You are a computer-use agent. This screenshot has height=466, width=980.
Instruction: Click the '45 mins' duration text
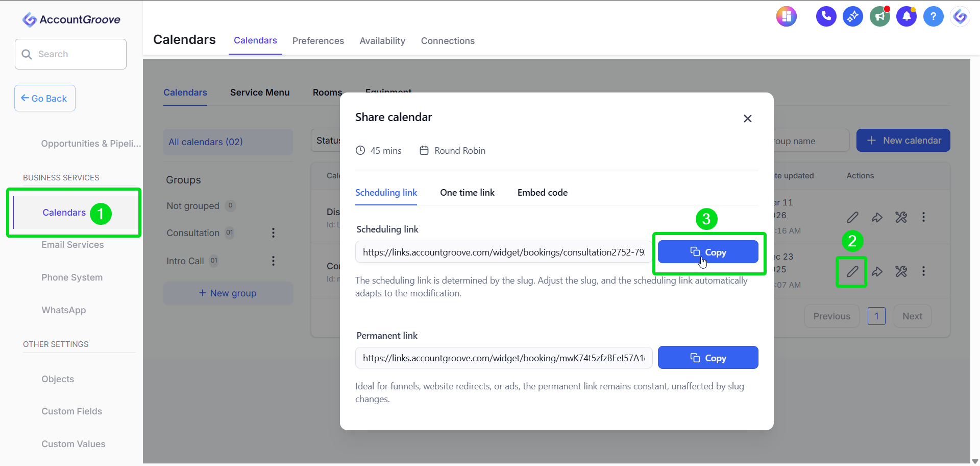pyautogui.click(x=386, y=151)
